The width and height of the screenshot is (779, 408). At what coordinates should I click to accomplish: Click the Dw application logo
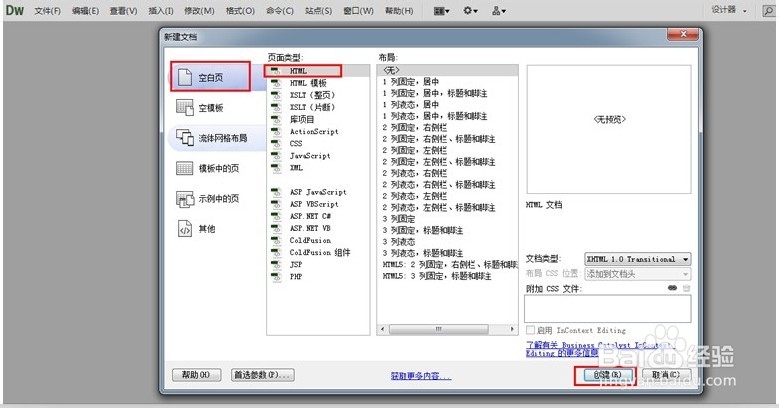[x=14, y=10]
